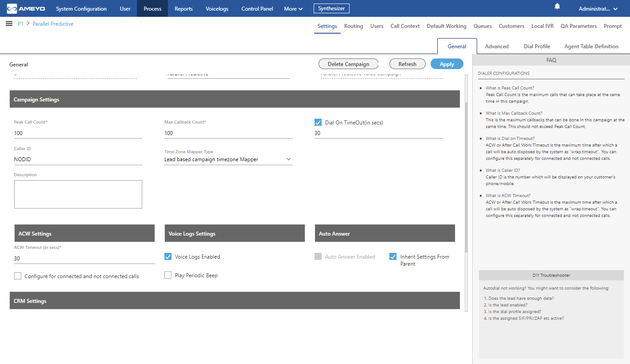Select the Process menu
The width and height of the screenshot is (630, 364).
[152, 8]
